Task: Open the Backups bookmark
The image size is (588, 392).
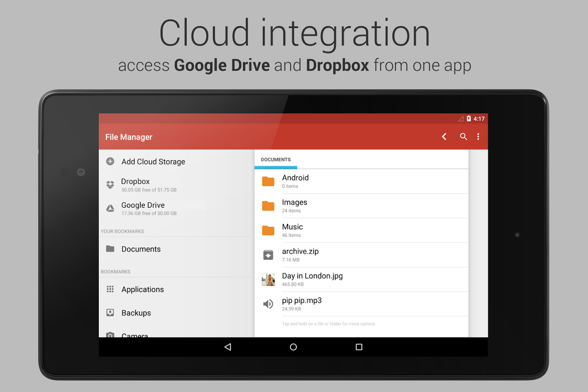Action: pyautogui.click(x=176, y=313)
